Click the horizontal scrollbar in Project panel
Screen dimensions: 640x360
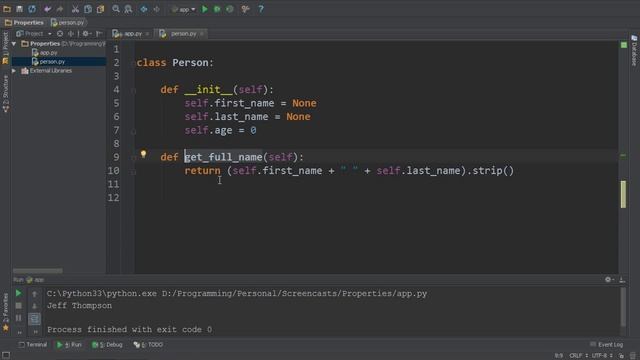pos(38,271)
